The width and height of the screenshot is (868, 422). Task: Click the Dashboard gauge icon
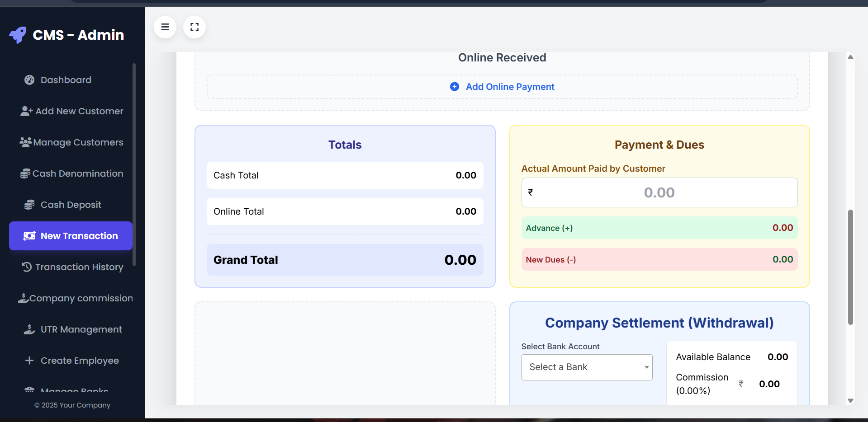point(29,80)
